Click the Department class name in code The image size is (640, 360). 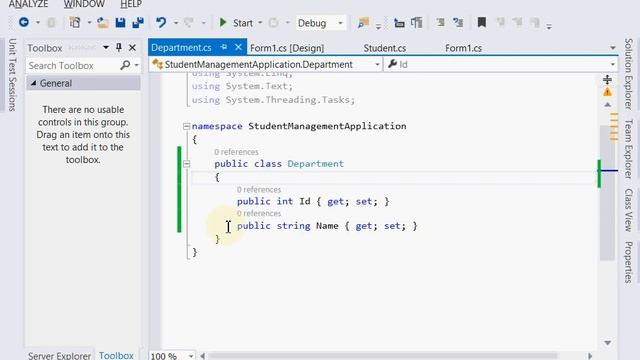(x=316, y=164)
